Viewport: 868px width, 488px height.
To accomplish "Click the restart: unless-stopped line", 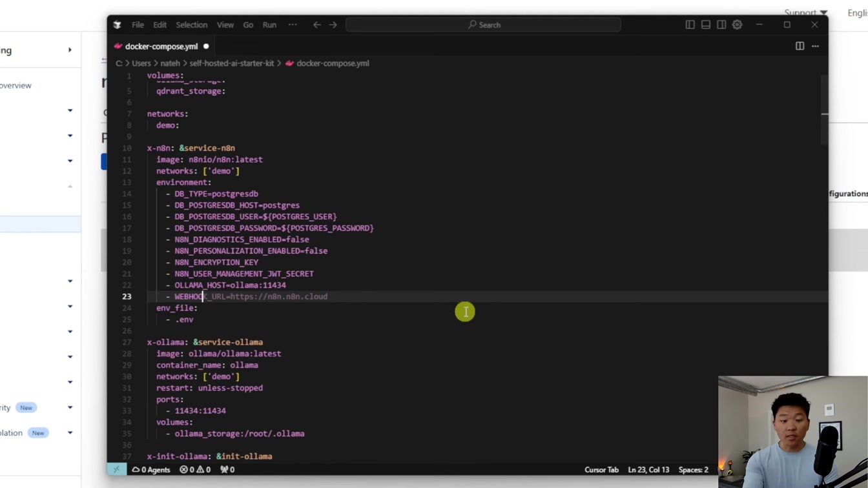I will [x=209, y=388].
